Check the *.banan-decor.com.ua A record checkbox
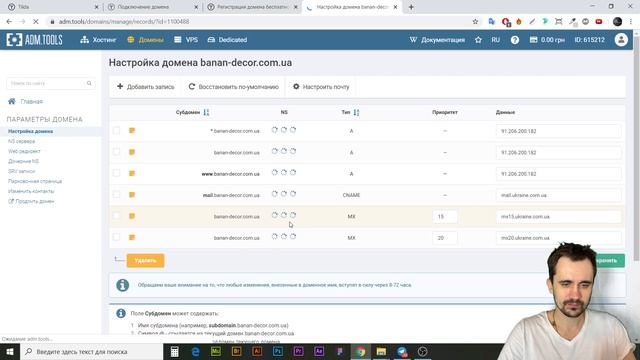The width and height of the screenshot is (640, 360). point(116,131)
